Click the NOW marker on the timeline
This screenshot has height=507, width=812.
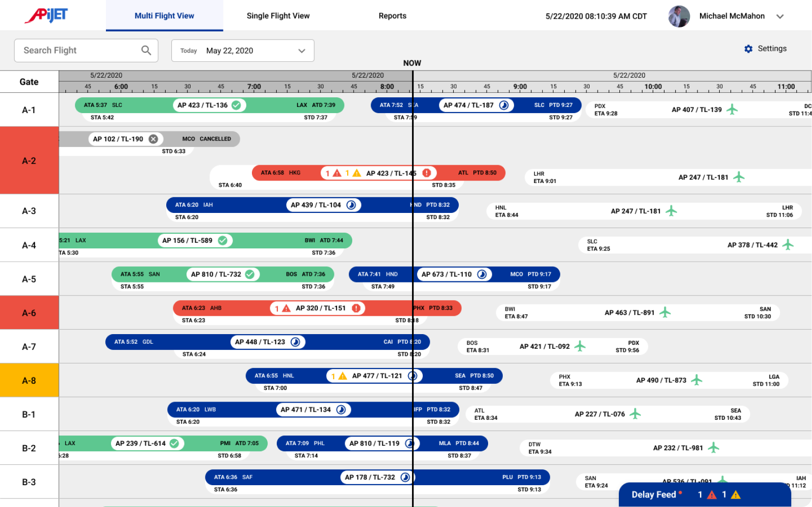[x=412, y=63]
